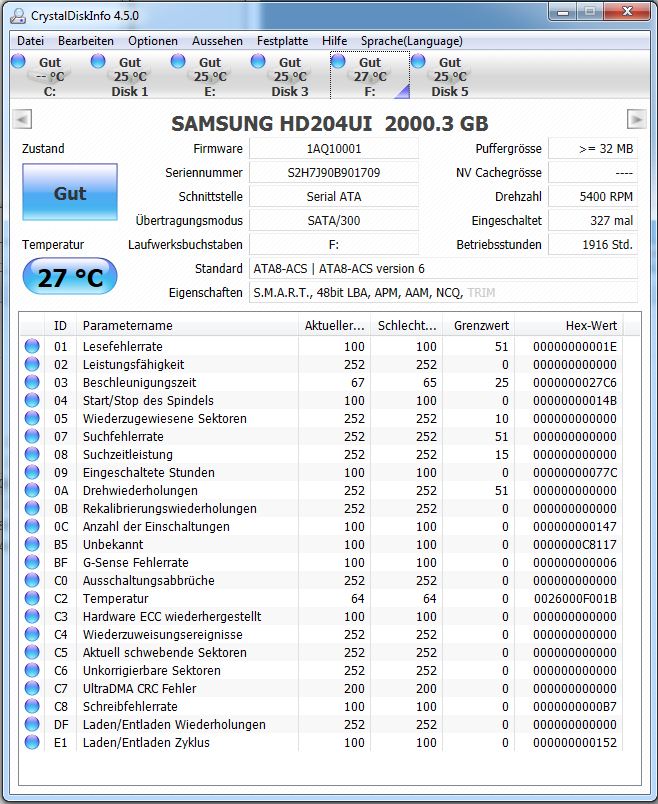Click the Drehzahl value 5400 RPM
658x804 pixels.
[x=593, y=196]
